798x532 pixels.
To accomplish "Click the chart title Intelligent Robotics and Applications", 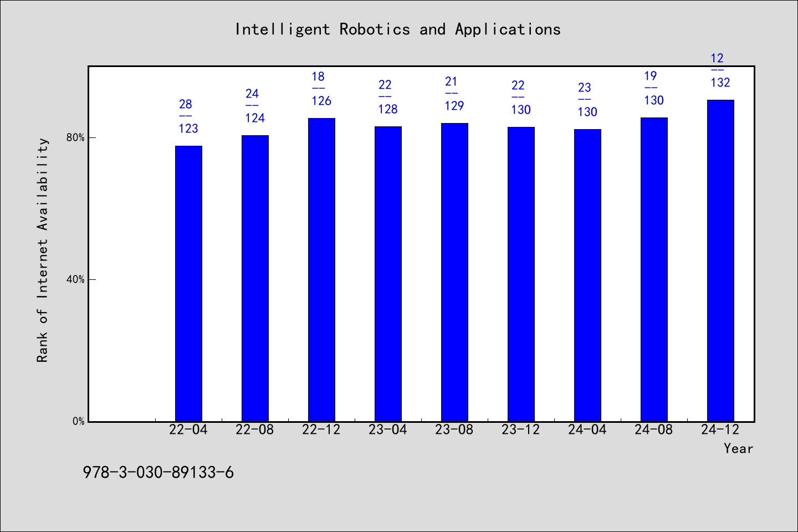I will [x=398, y=29].
